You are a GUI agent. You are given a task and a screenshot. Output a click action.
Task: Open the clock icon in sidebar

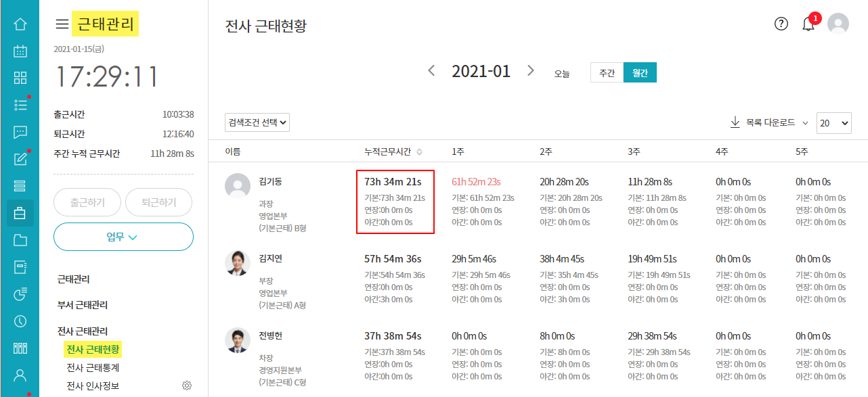[20, 321]
